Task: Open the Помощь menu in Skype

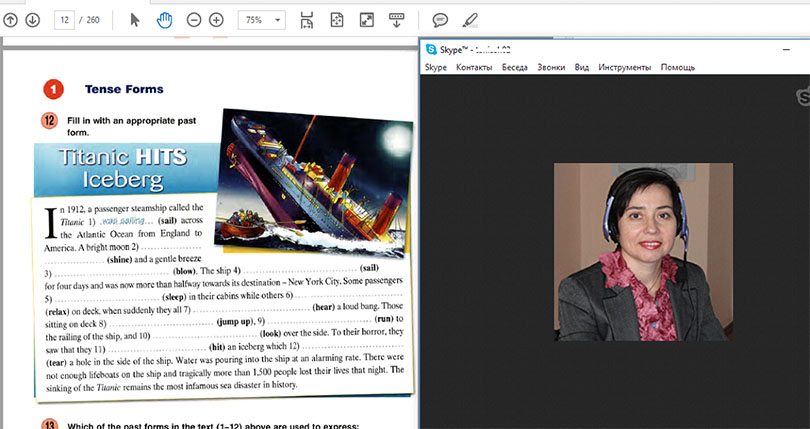Action: [678, 67]
